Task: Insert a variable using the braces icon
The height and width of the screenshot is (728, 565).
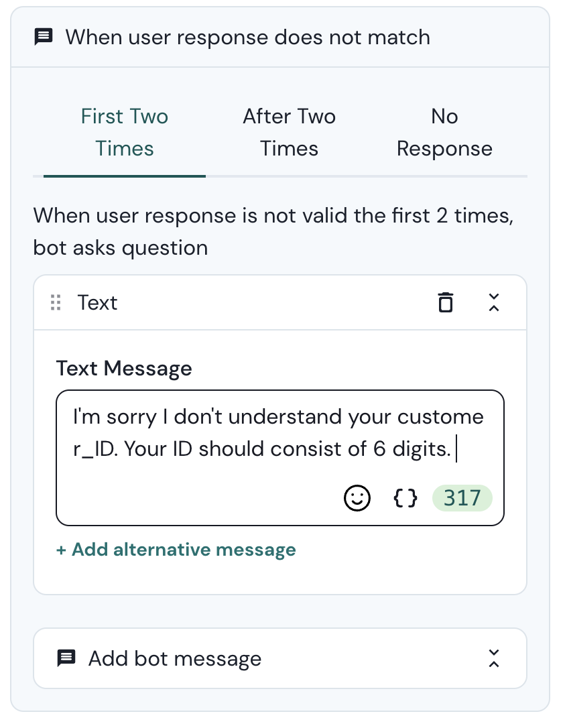Action: pyautogui.click(x=405, y=498)
